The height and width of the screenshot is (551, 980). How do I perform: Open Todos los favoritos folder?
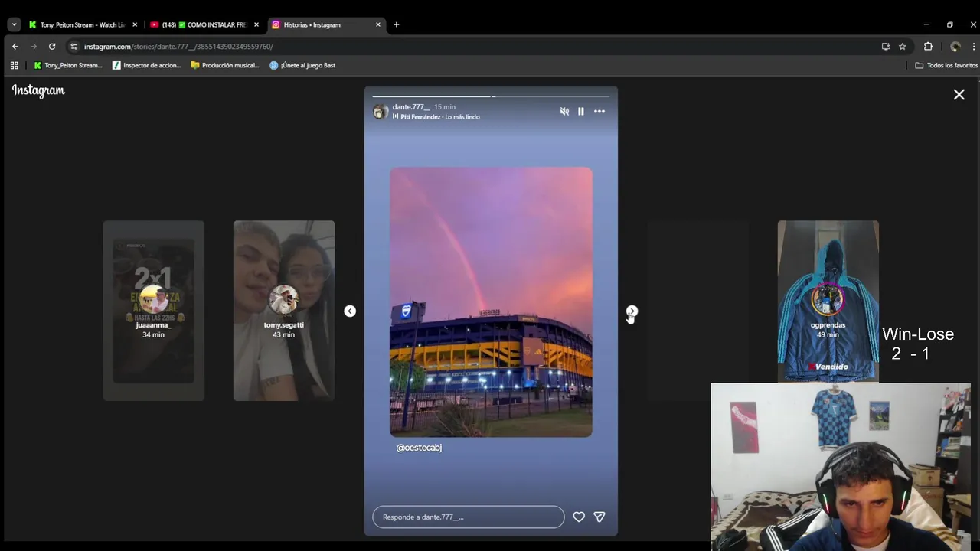point(946,66)
